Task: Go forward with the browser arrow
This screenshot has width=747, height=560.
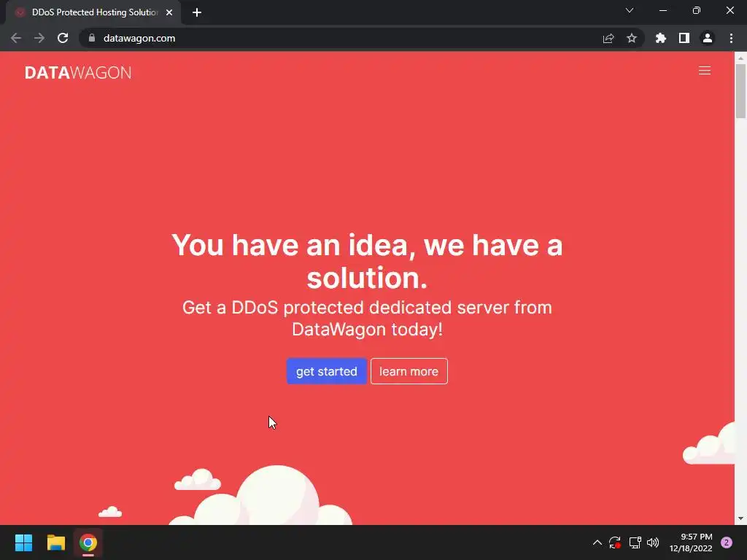Action: [39, 38]
